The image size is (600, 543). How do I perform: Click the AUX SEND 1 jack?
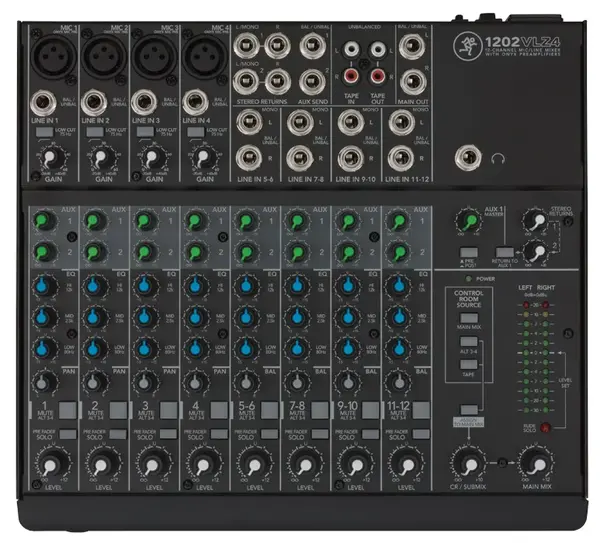tap(313, 46)
